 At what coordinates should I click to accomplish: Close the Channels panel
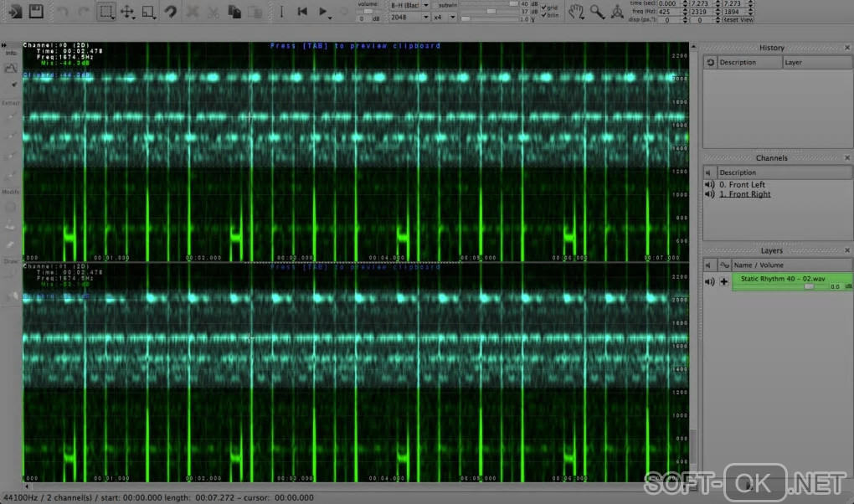[x=847, y=158]
